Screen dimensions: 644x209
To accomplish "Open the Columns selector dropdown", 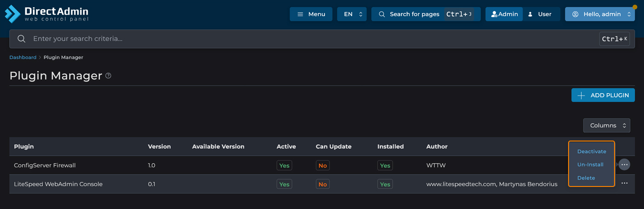I will point(606,125).
